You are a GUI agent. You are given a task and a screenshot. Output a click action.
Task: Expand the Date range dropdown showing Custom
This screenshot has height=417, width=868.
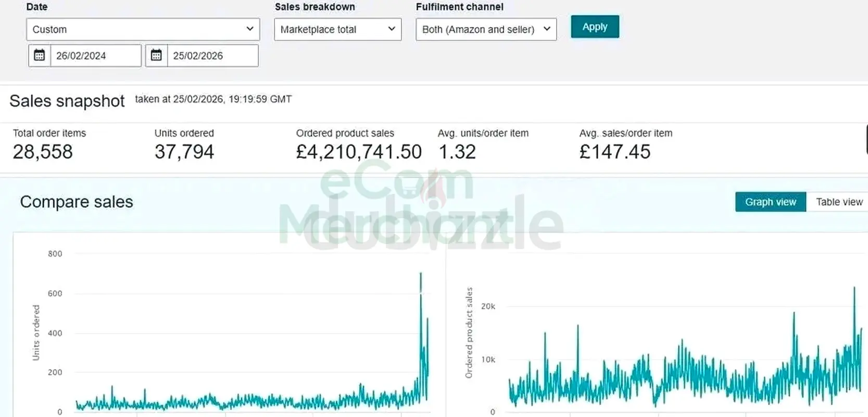tap(143, 30)
